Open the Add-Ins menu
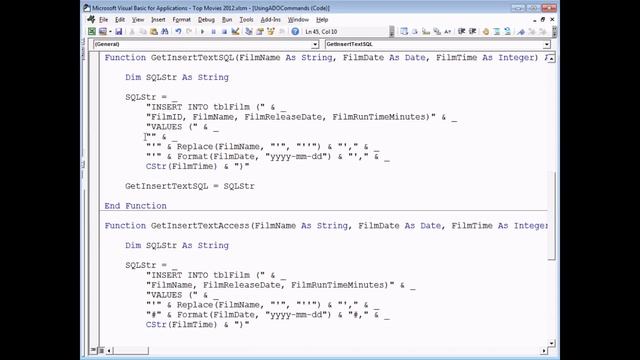Image resolution: width=640 pixels, height=360 pixels. tap(270, 20)
